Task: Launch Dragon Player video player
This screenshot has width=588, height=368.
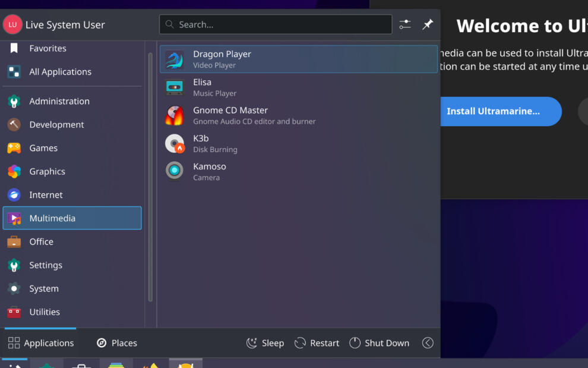Action: [x=299, y=59]
